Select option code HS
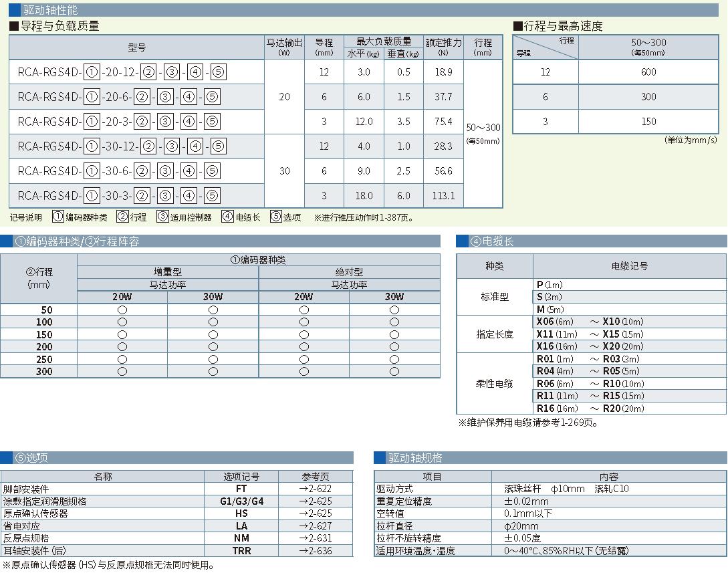This screenshot has height=575, width=728. click(x=241, y=513)
